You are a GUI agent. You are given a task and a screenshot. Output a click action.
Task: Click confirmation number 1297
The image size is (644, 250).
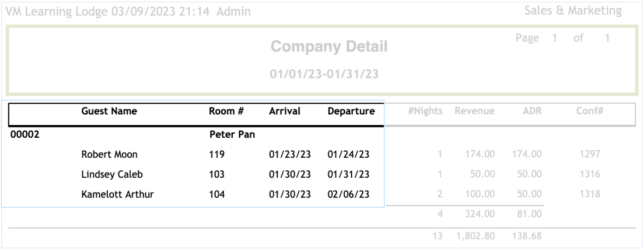590,154
